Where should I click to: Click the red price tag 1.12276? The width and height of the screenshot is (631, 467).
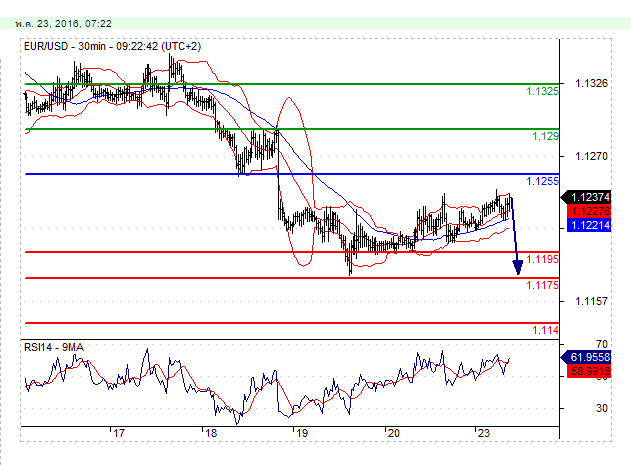(589, 211)
